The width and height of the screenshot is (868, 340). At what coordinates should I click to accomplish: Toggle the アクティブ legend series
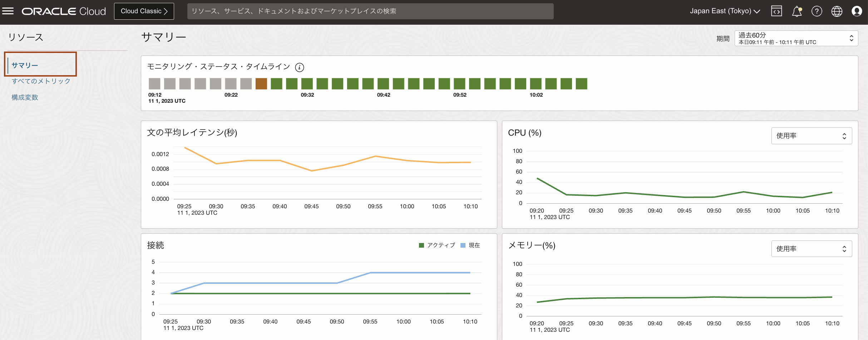437,245
